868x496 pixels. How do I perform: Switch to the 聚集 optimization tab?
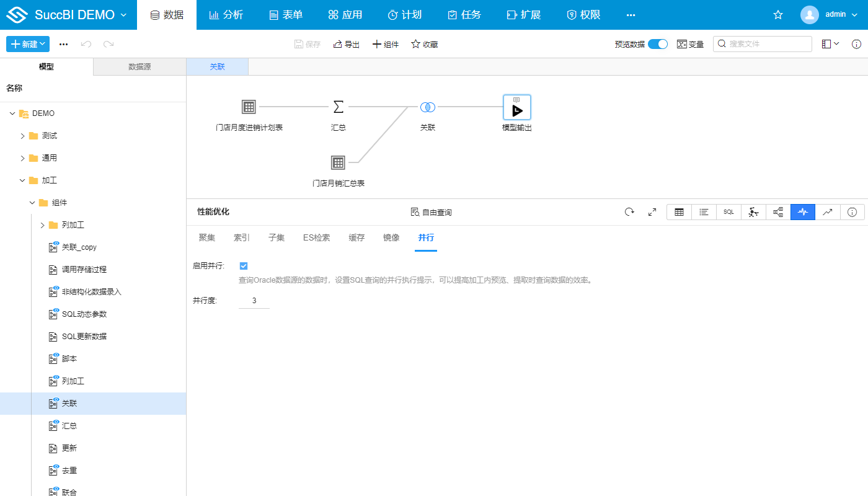(207, 237)
